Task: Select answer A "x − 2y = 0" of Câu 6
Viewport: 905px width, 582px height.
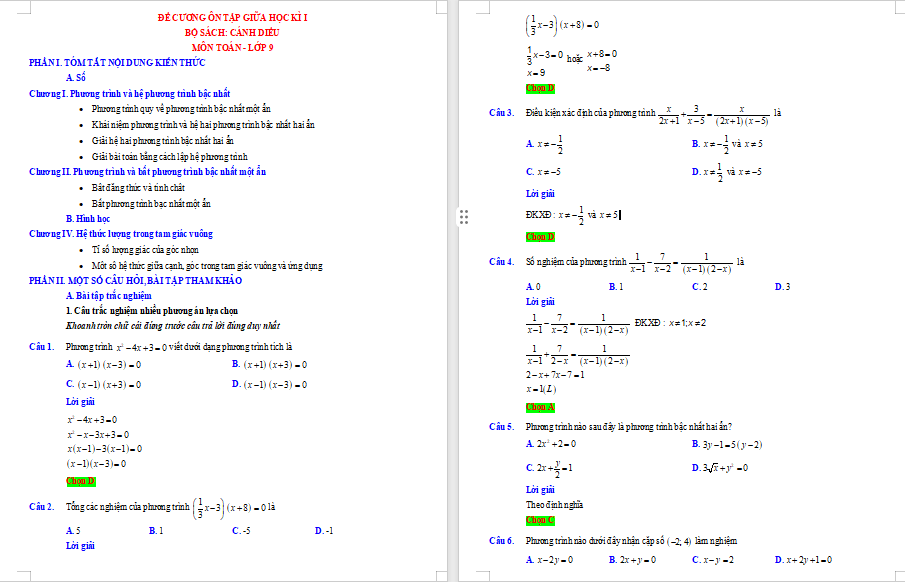Action: click(x=550, y=559)
